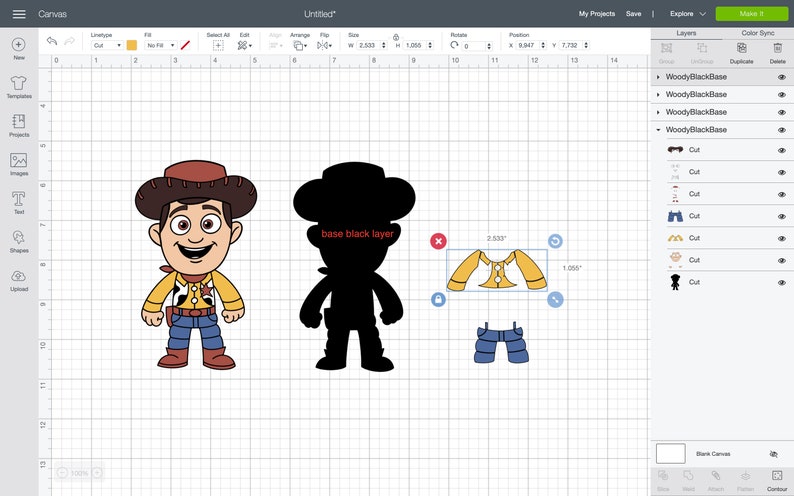Screen dimensions: 794x496
Task: Select the red boots Cut layer
Action: [722, 194]
